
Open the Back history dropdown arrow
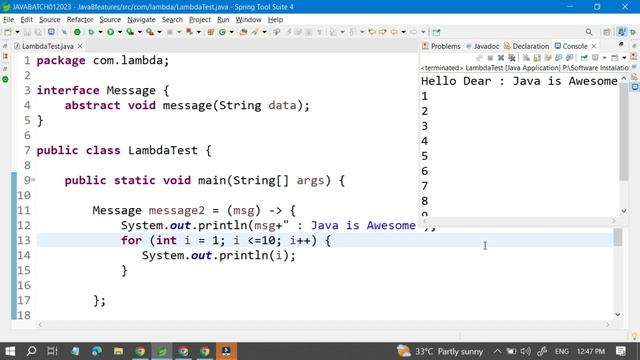point(403,32)
